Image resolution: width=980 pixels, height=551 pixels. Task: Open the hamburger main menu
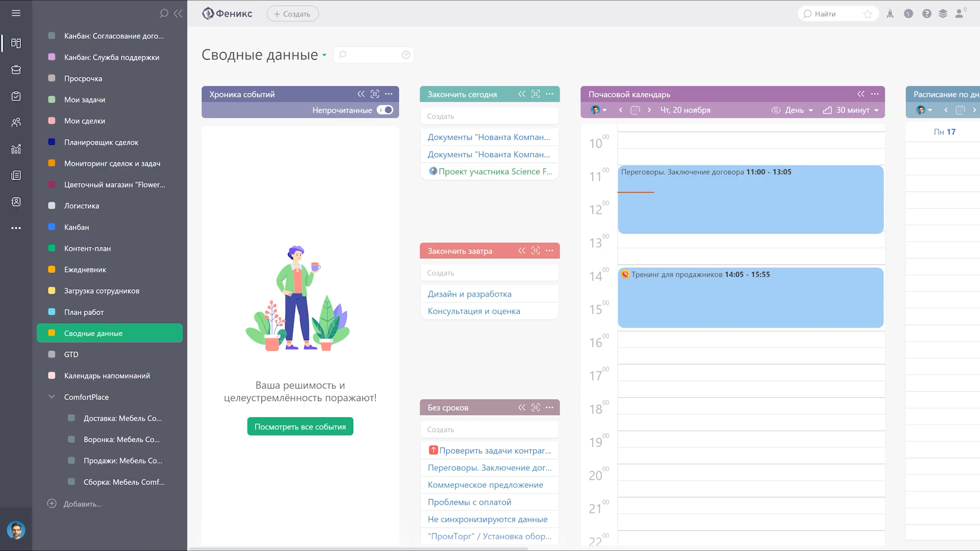pyautogui.click(x=16, y=13)
